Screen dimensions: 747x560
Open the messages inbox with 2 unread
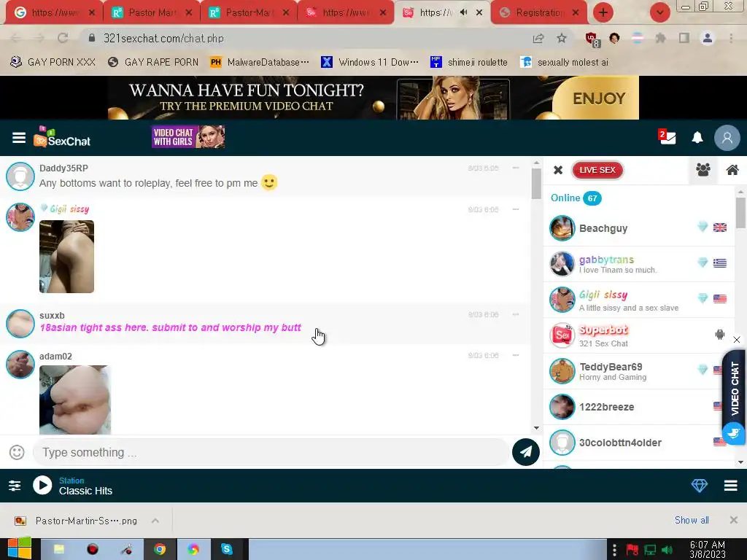[x=667, y=137]
